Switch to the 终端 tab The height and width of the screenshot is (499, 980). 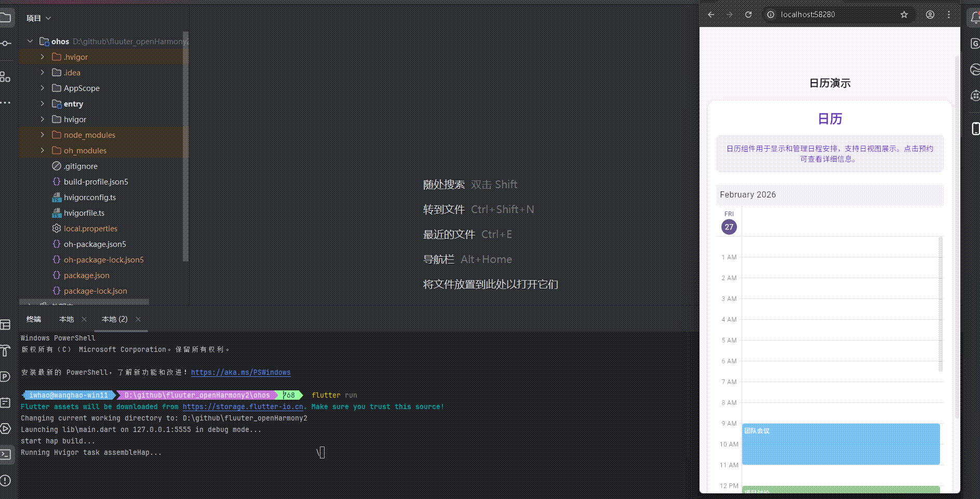tap(34, 319)
